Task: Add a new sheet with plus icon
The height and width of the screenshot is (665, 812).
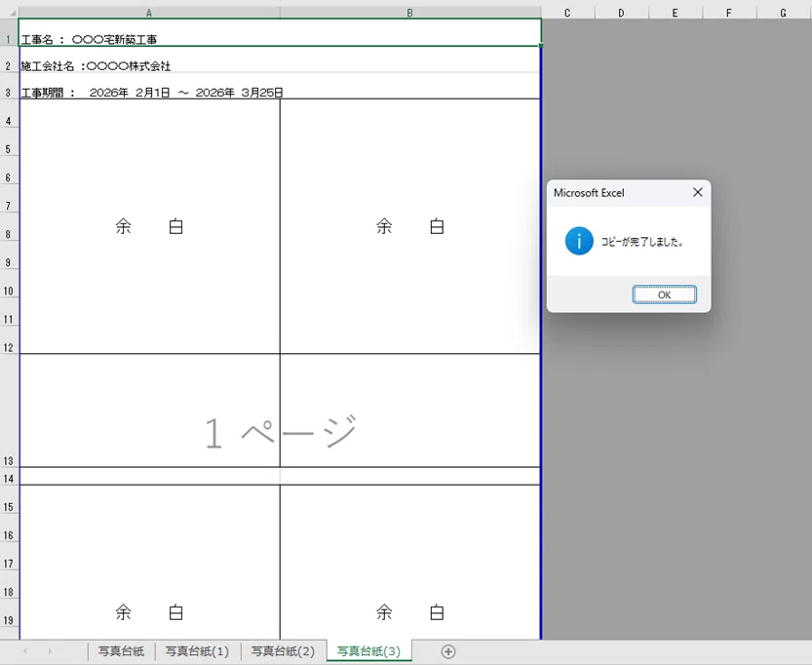Action: 448,651
